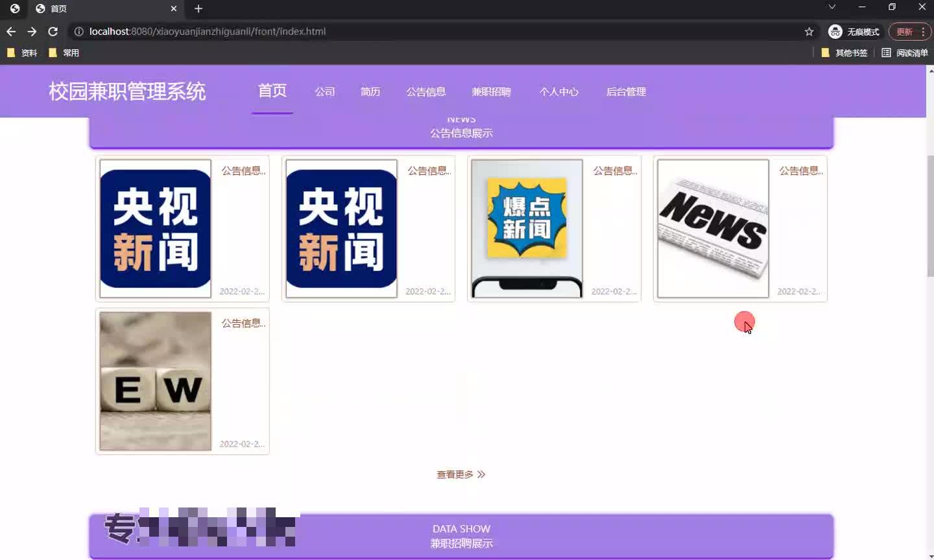Open the 后台管理 navigation menu item
The image size is (934, 560).
626,91
